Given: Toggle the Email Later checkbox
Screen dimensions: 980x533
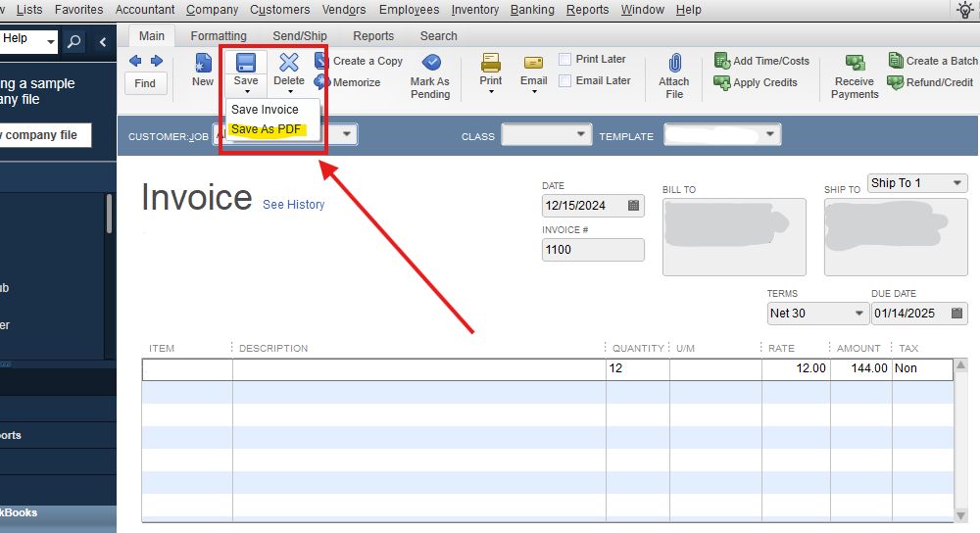Looking at the screenshot, I should coord(565,80).
